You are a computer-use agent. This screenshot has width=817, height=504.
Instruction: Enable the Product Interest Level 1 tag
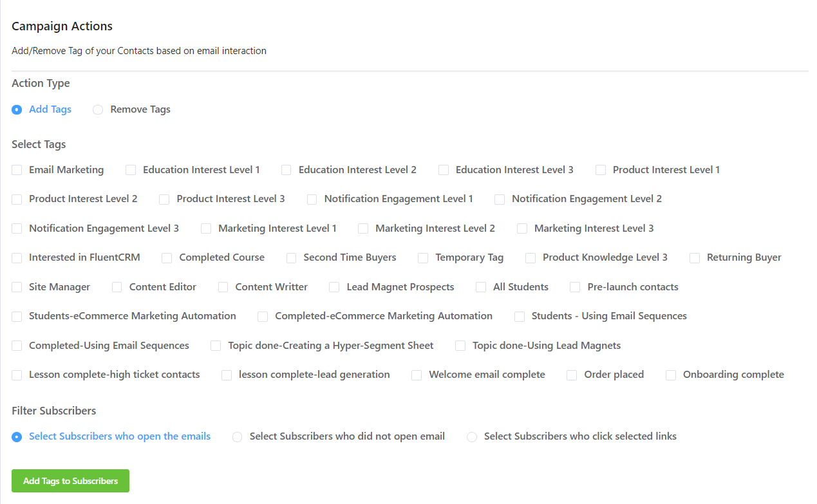pyautogui.click(x=601, y=170)
